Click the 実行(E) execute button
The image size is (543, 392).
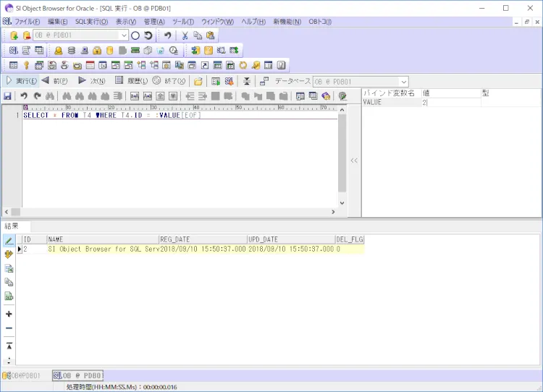tap(21, 81)
